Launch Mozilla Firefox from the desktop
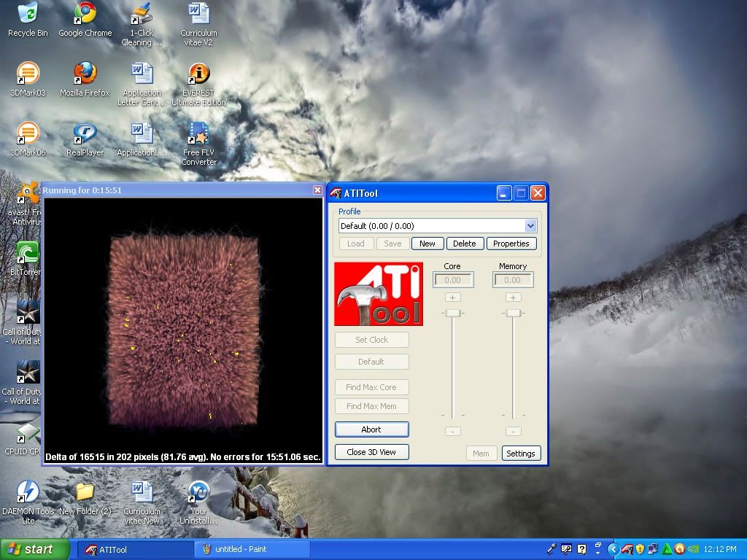This screenshot has height=560, width=747. [x=85, y=79]
